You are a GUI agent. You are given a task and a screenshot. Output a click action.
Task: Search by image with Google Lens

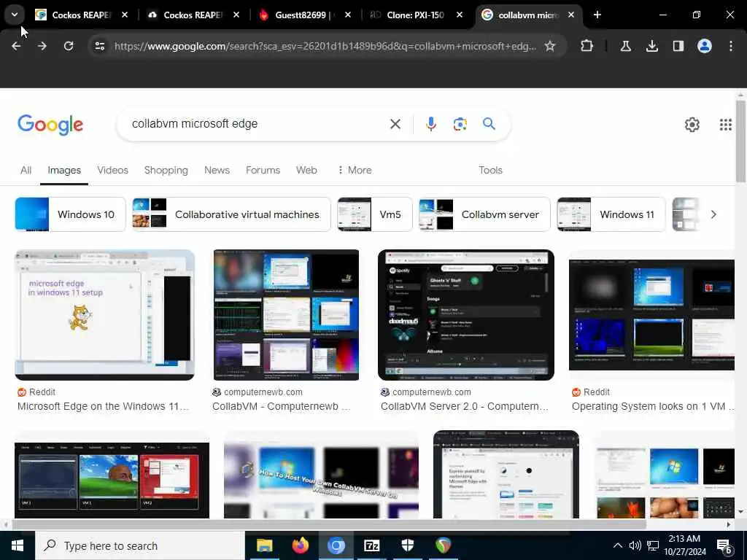tap(460, 124)
